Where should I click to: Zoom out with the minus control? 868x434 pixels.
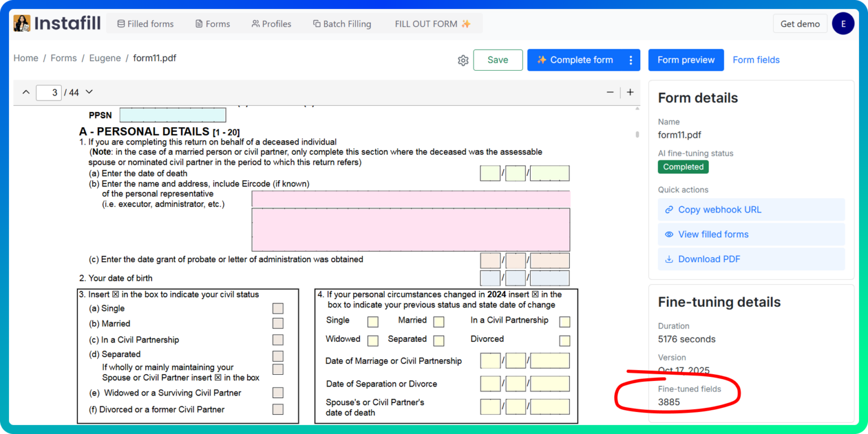click(x=610, y=92)
